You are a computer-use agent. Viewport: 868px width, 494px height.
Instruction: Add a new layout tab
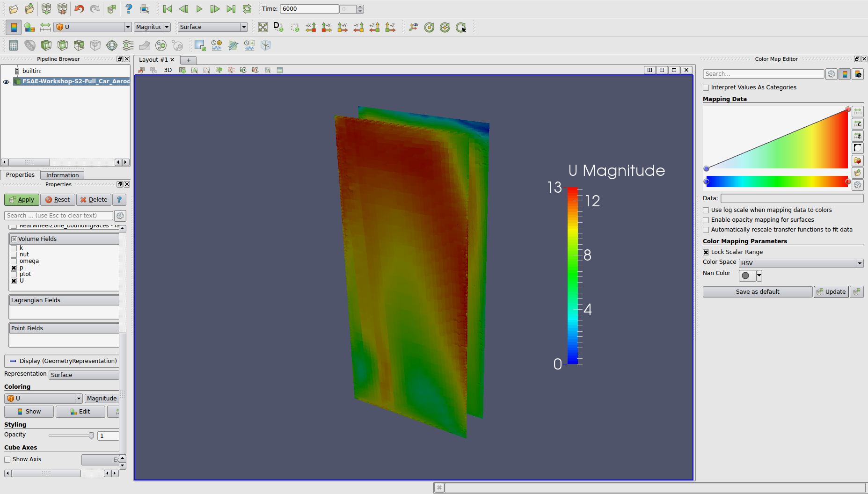tap(189, 60)
